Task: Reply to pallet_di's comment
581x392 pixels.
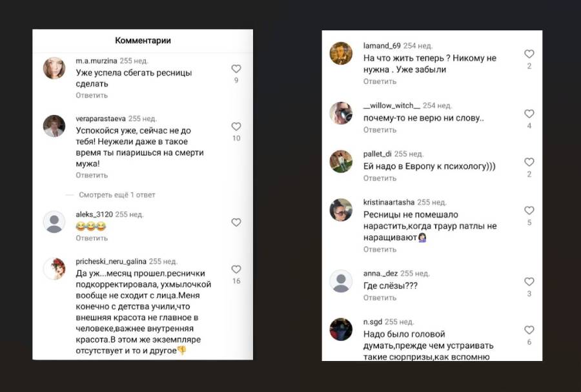Action: [x=380, y=178]
